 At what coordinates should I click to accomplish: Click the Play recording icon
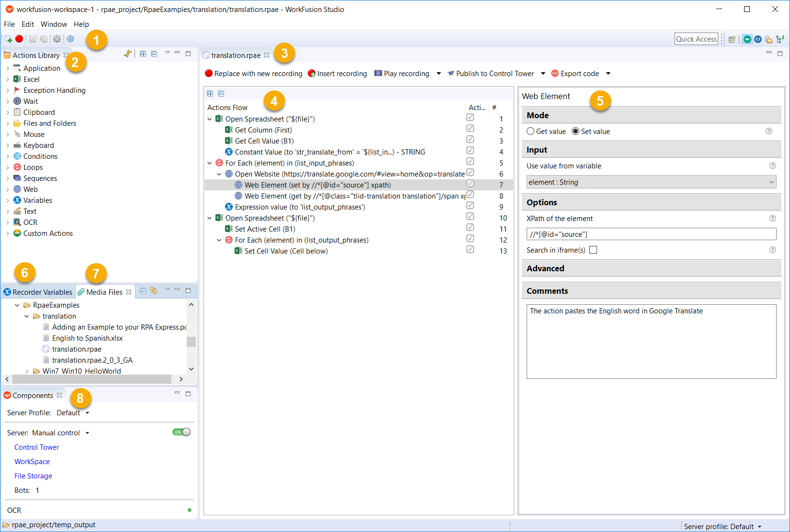(x=378, y=73)
